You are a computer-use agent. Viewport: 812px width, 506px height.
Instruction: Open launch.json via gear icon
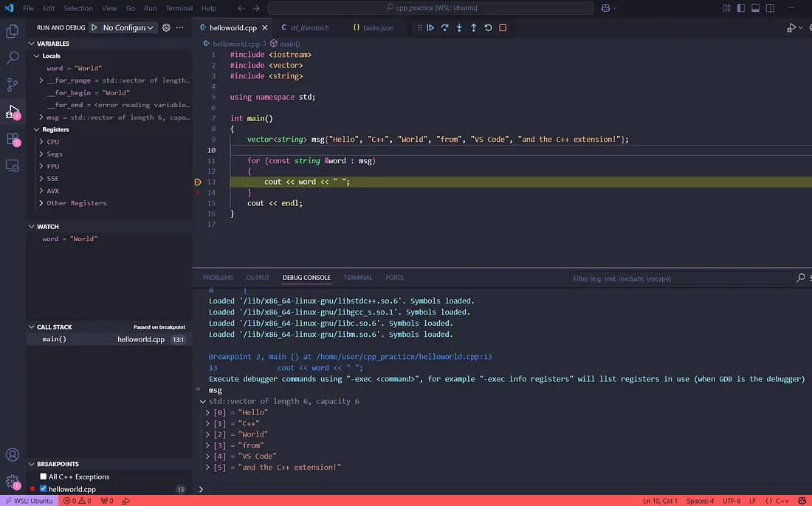point(166,27)
